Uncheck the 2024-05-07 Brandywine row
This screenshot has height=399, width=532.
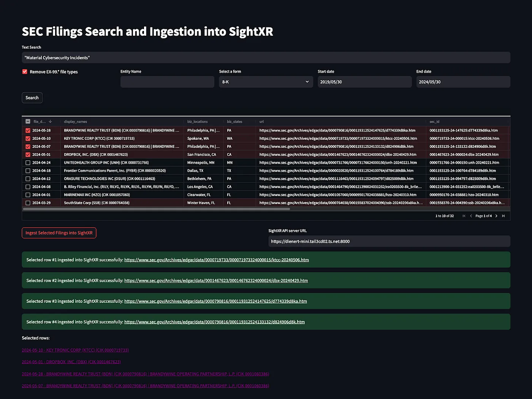[x=28, y=146]
